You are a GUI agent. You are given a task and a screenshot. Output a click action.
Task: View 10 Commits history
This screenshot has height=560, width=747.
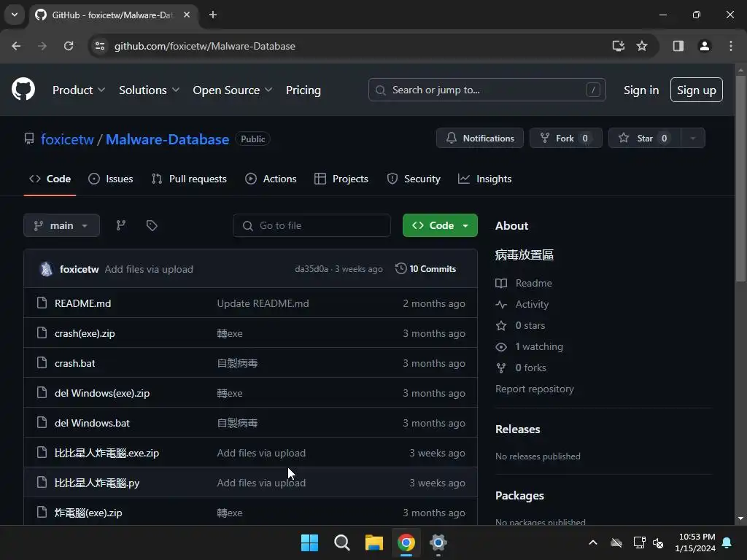[x=426, y=268]
